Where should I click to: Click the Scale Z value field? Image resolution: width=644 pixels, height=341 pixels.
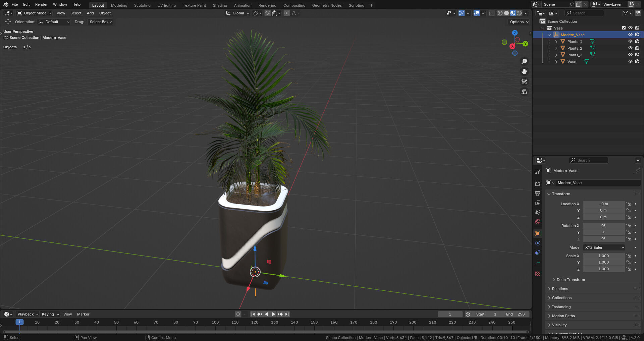[603, 269]
